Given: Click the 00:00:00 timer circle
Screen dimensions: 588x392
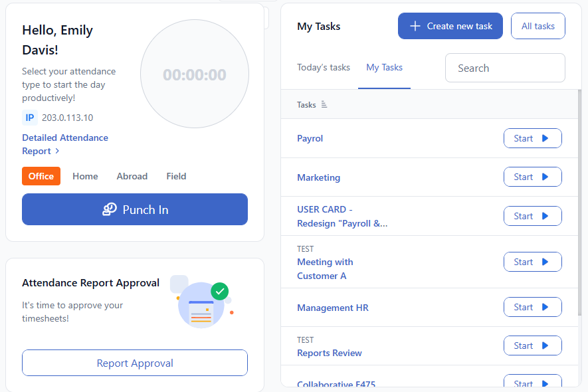Looking at the screenshot, I should pos(195,74).
